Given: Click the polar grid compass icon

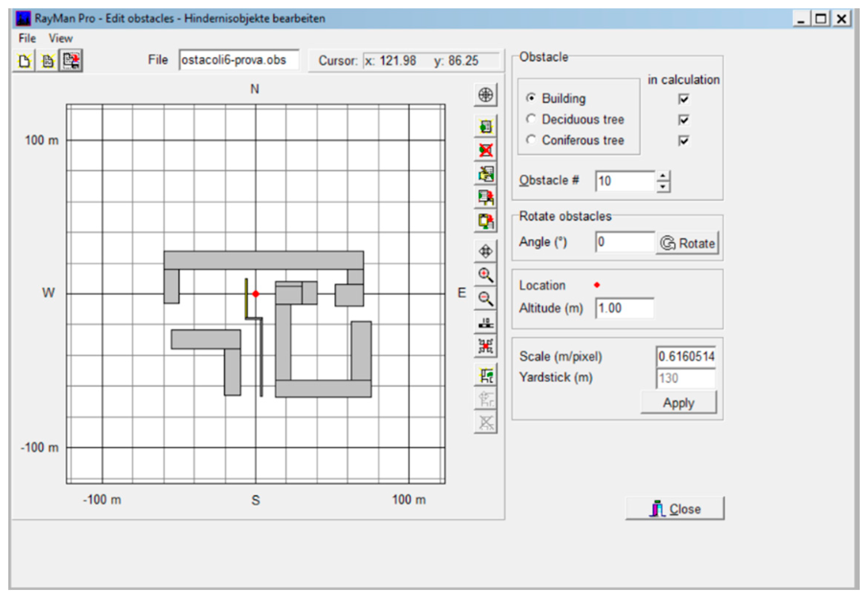Looking at the screenshot, I should (x=485, y=95).
